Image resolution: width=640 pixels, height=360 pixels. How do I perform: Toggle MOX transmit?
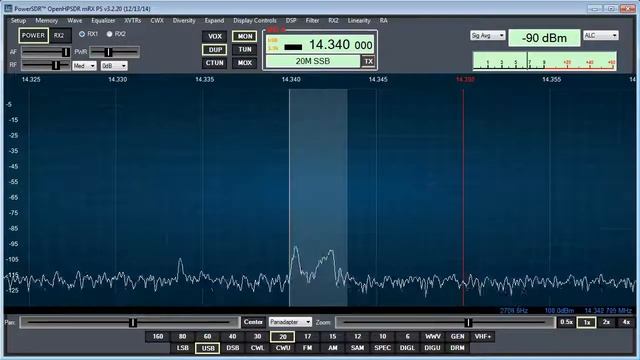pyautogui.click(x=244, y=63)
